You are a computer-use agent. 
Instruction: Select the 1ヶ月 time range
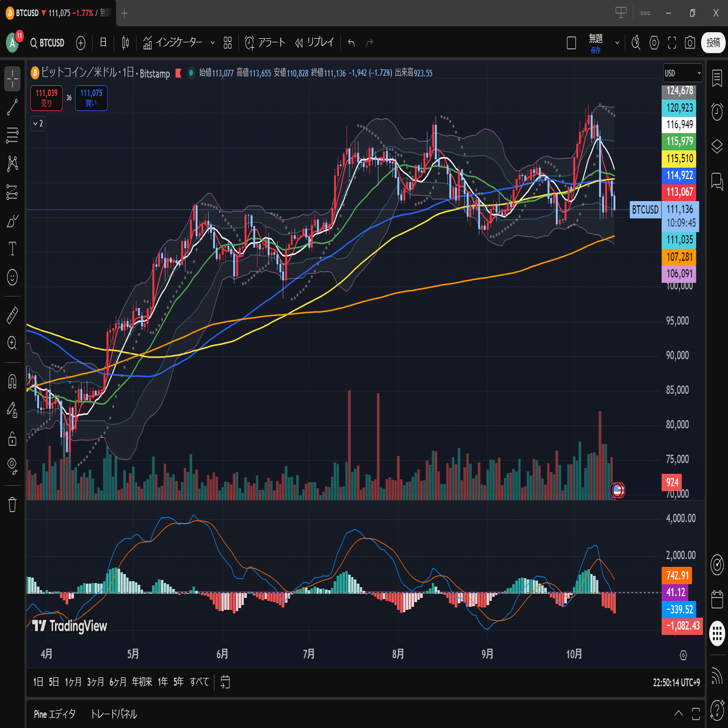(73, 681)
